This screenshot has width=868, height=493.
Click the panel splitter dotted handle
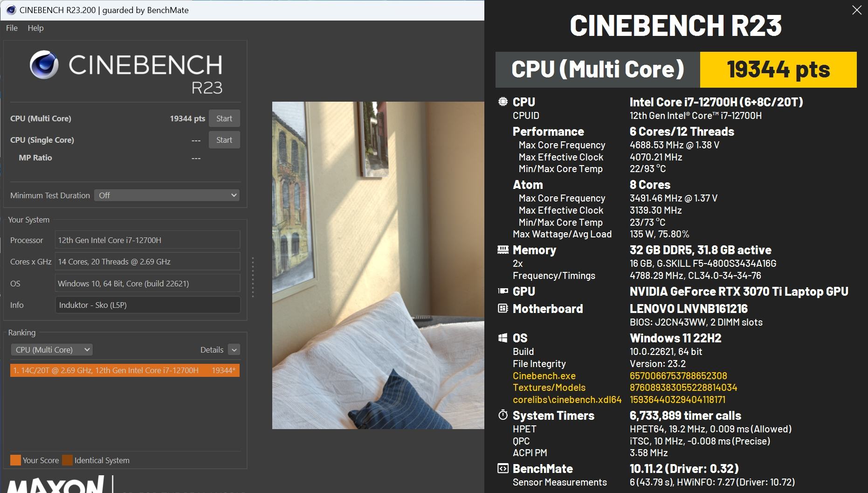[x=253, y=277]
